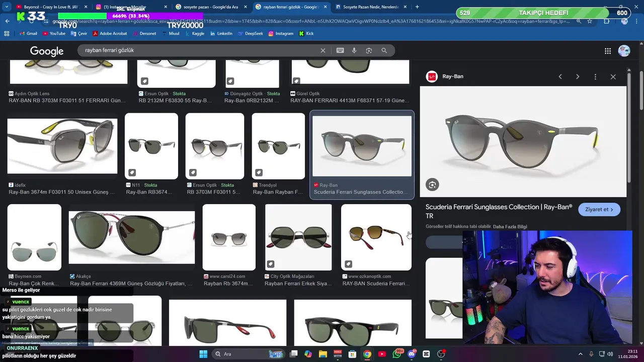Click 'RAY-BAN FERRARI 4413M F68371 57-19' result text
The width and height of the screenshot is (644, 362).
350,101
